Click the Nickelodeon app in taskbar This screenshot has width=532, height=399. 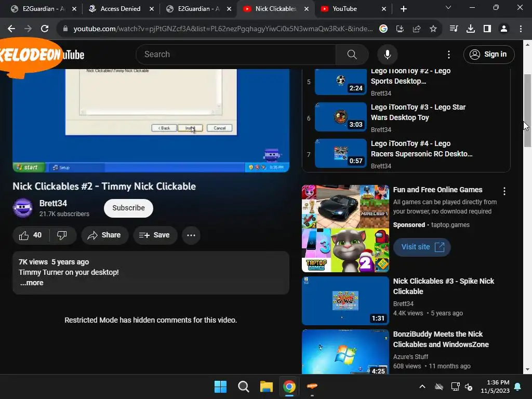point(312,386)
